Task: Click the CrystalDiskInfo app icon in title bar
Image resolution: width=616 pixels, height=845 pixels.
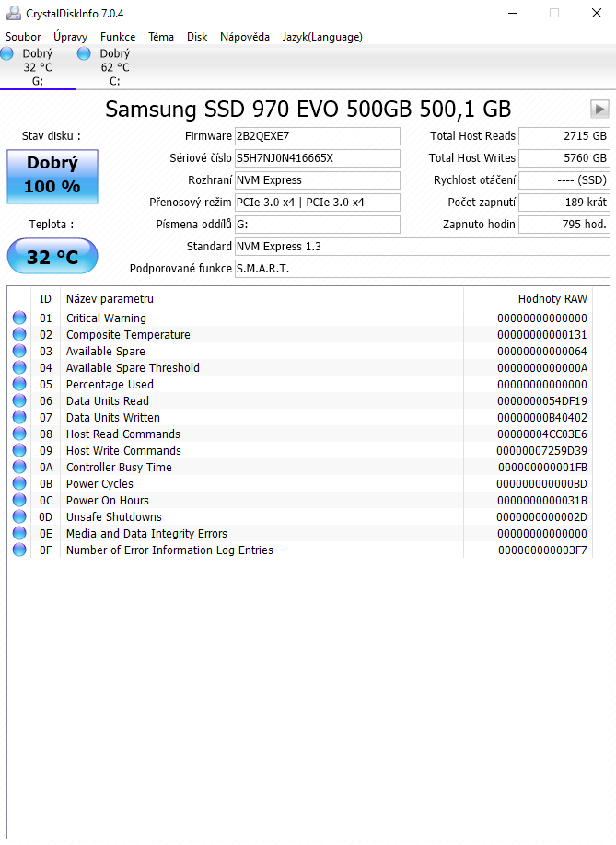Action: tap(14, 13)
